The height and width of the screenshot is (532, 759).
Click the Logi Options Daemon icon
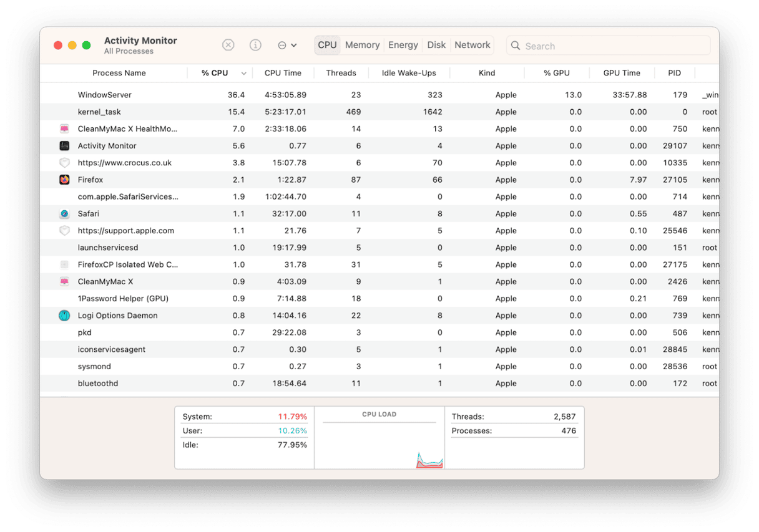(x=64, y=316)
